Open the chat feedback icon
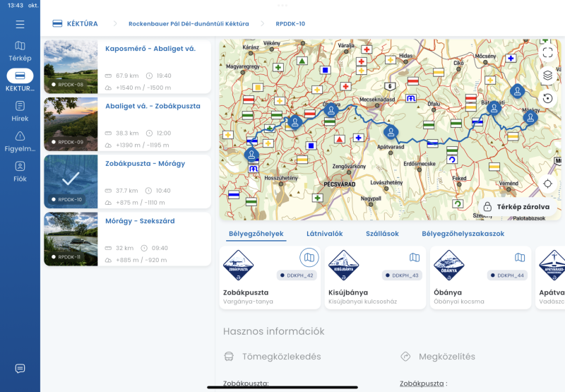 point(20,369)
